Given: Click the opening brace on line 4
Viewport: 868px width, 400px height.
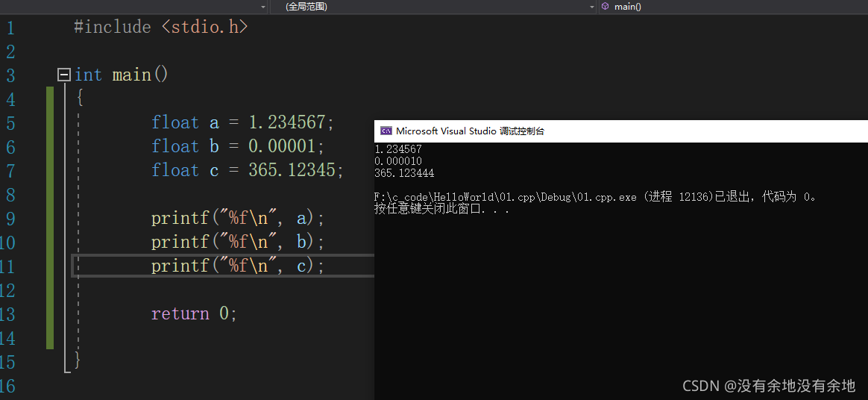Looking at the screenshot, I should (x=79, y=99).
